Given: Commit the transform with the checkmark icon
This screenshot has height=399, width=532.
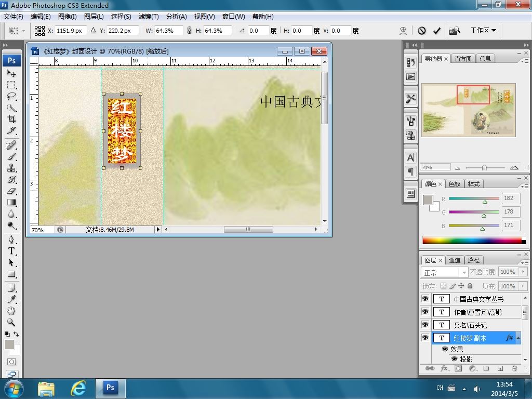Looking at the screenshot, I should tap(436, 31).
